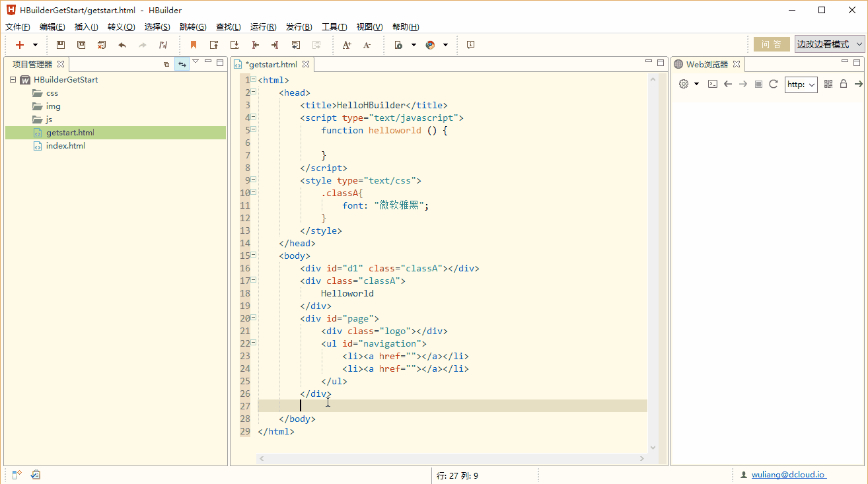Click the Undo arrow icon

tap(122, 45)
